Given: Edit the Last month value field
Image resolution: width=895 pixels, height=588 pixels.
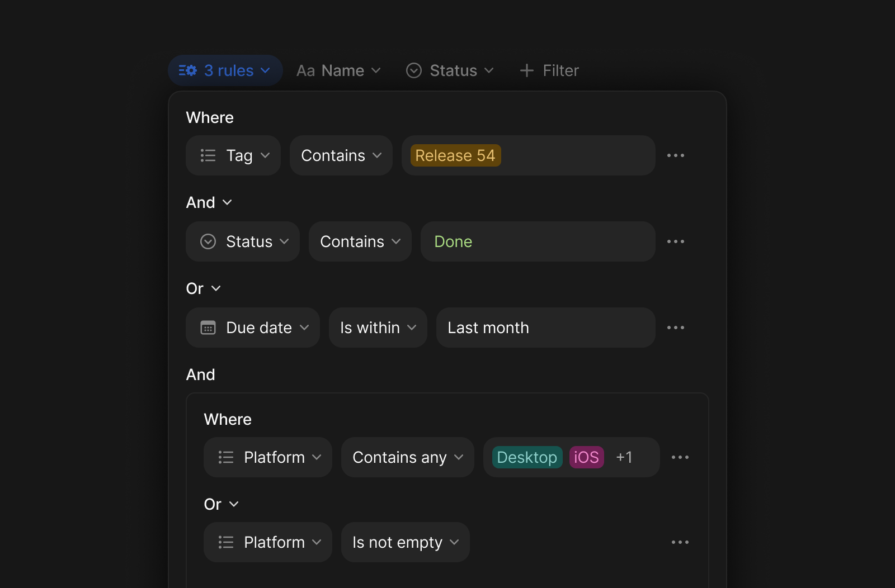Looking at the screenshot, I should click(x=545, y=328).
